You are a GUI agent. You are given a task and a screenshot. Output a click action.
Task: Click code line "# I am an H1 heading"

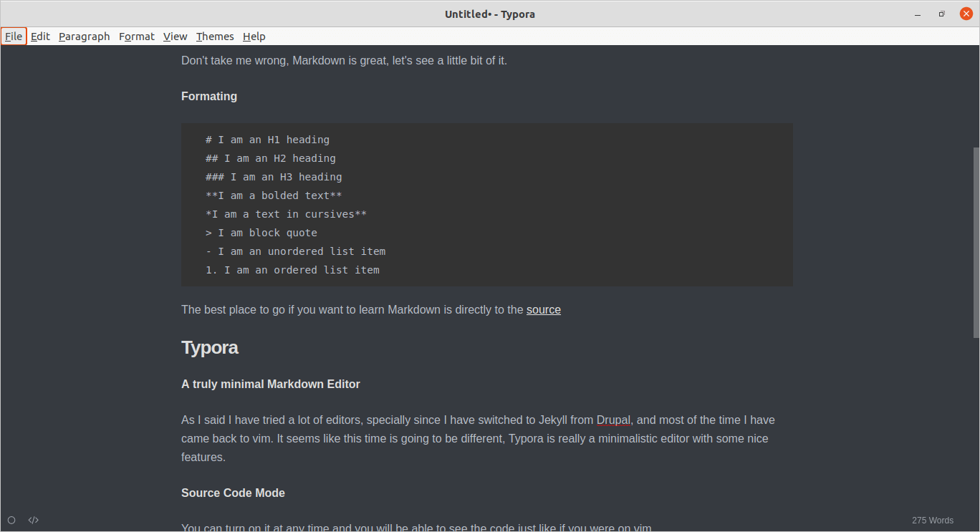click(x=267, y=140)
